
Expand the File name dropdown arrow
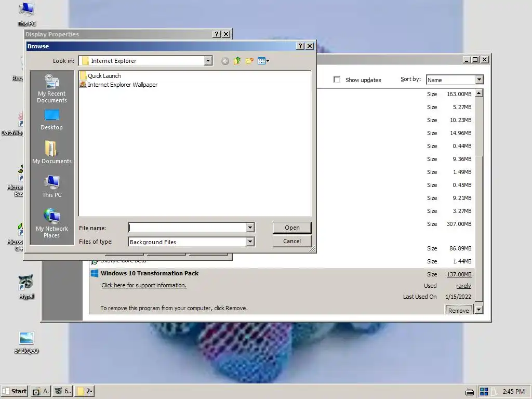click(250, 228)
